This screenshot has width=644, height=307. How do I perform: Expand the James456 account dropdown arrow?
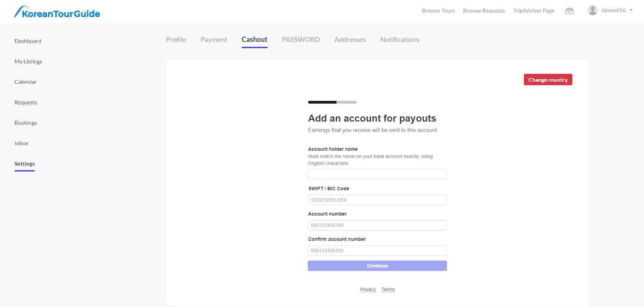[x=631, y=10]
